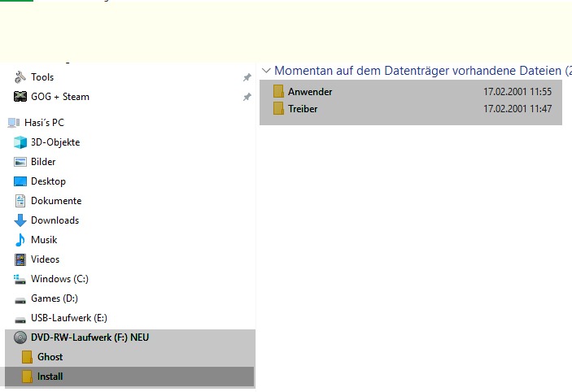Screen dimensions: 572x392
Task: Click the Games (D:) drive icon
Action: tap(20, 300)
